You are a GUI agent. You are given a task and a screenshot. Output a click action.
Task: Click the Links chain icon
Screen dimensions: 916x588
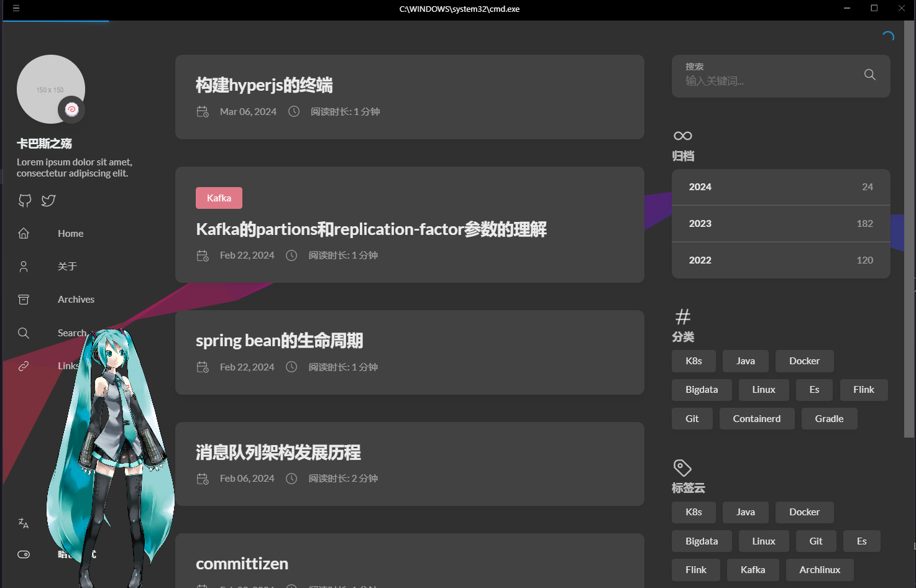pyautogui.click(x=24, y=366)
